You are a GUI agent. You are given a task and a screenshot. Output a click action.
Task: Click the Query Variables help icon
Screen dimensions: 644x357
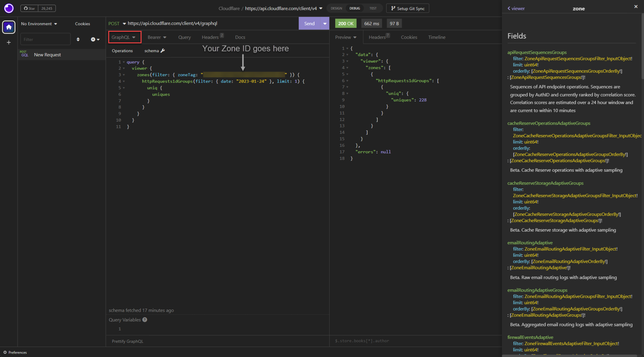[x=145, y=320]
